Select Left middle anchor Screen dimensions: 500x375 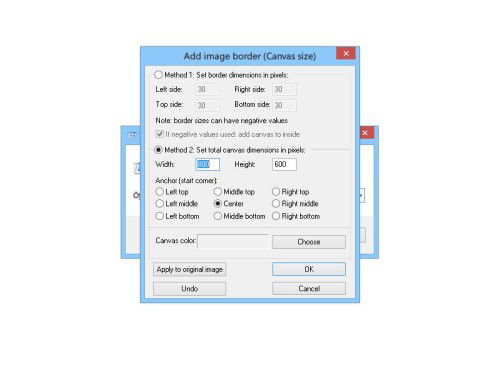(160, 203)
